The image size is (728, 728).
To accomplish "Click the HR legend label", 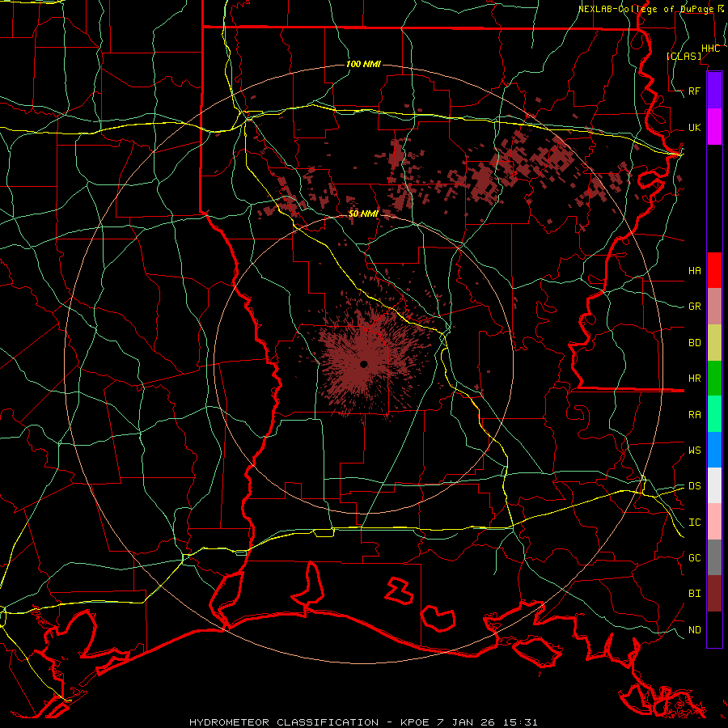I will click(x=694, y=379).
